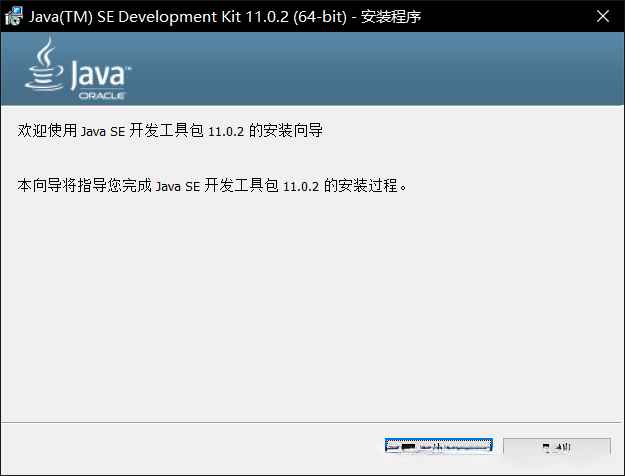Click the heading '欢迎使用 Java SE 开发工具包 11.0.2 的安装向导'
This screenshot has width=625, height=476.
coord(170,130)
